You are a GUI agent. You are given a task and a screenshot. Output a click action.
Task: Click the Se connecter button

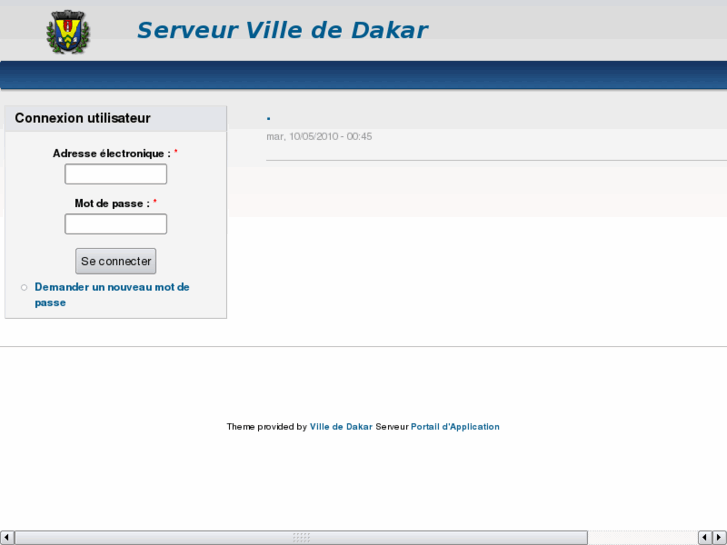point(116,261)
